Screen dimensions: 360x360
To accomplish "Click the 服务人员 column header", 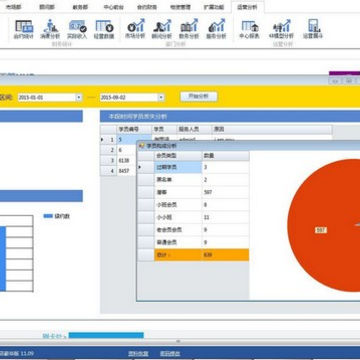I will (x=194, y=129).
